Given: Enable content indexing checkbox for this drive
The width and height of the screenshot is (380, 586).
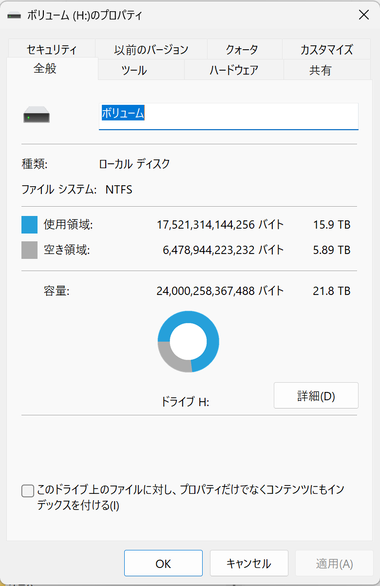Looking at the screenshot, I should tap(28, 491).
